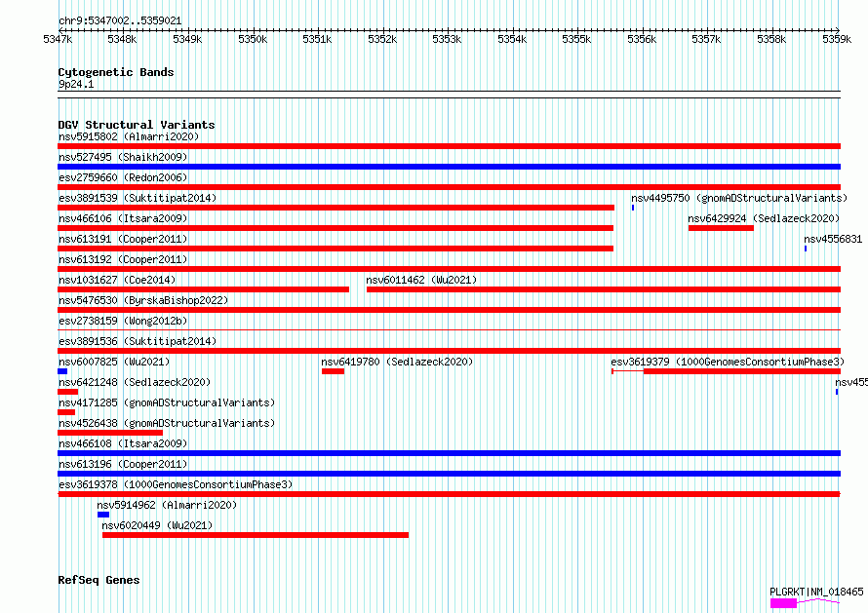Select the tiny blue nsv4556831 marker
This screenshot has height=613, width=868.
pos(806,249)
